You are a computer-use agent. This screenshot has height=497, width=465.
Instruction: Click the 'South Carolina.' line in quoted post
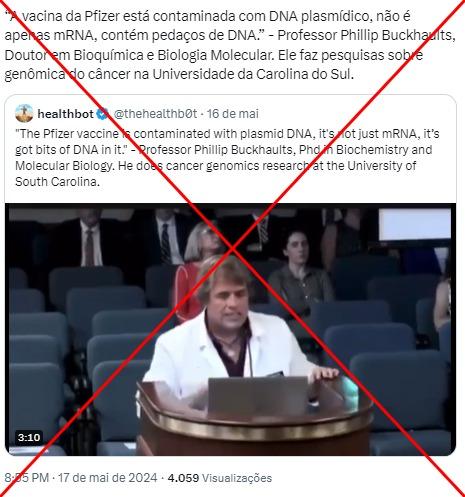pyautogui.click(x=57, y=182)
